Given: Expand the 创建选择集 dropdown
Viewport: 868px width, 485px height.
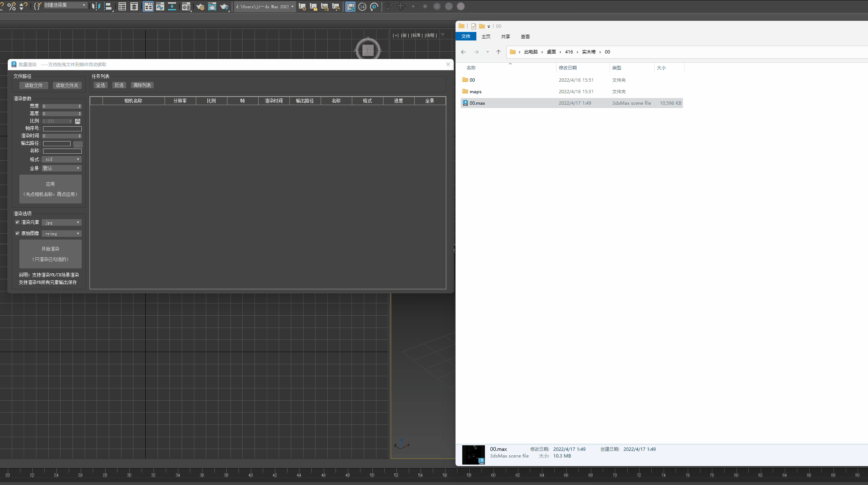Looking at the screenshot, I should (84, 5).
